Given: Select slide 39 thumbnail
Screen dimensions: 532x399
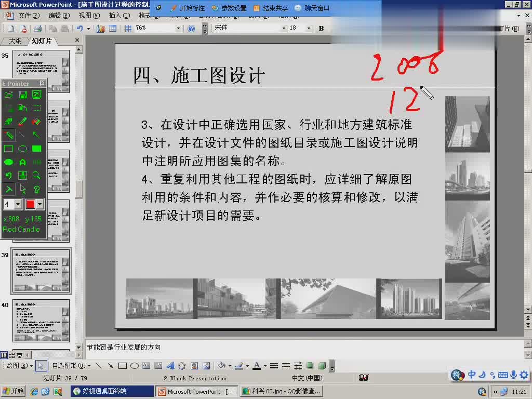Looking at the screenshot, I should [41, 271].
